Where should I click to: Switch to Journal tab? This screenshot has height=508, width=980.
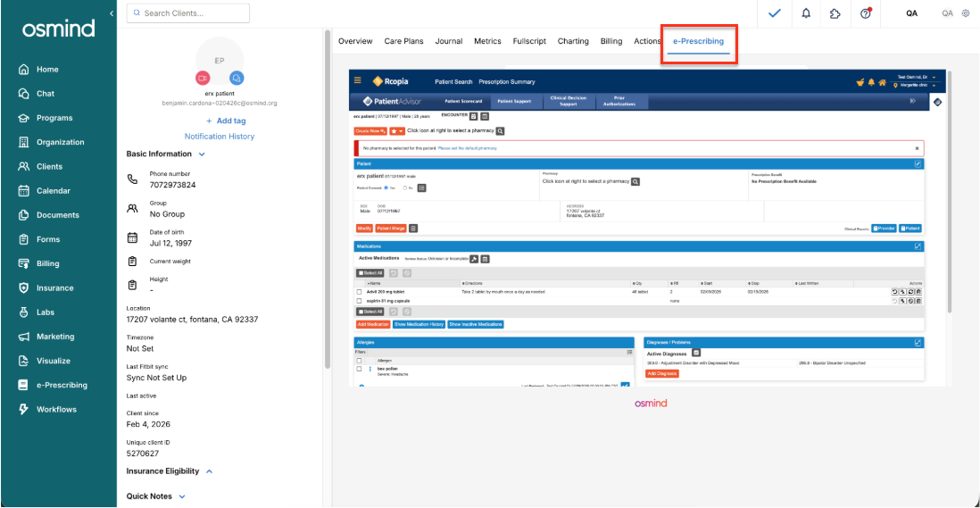(449, 41)
